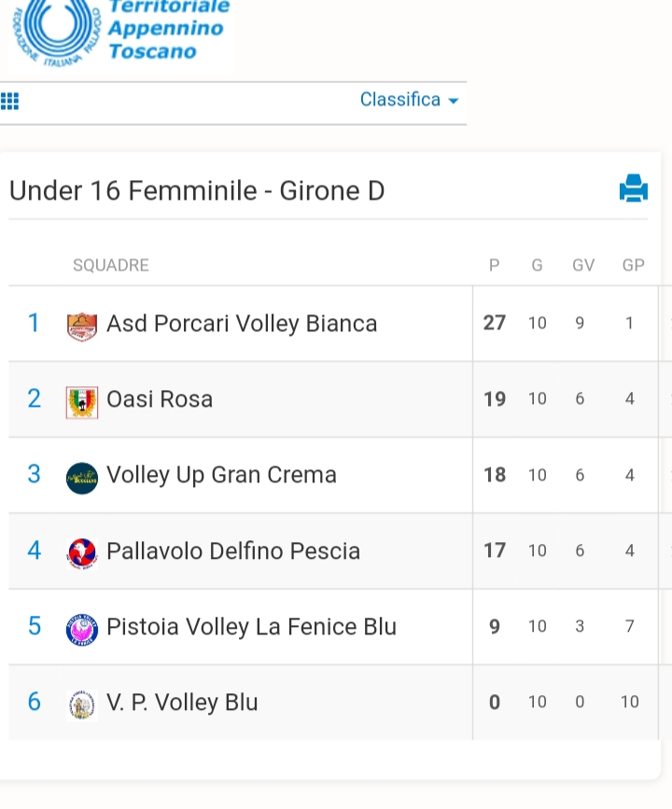Open Pistoia Volley La Fenice Blu link
The width and height of the screenshot is (672, 809).
pyautogui.click(x=251, y=627)
